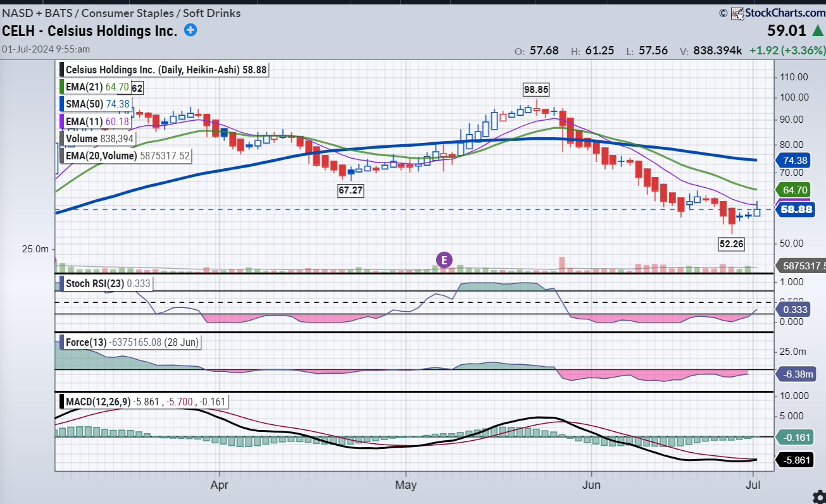Select the 'EMA(11) 60.18' legend label

95,121
